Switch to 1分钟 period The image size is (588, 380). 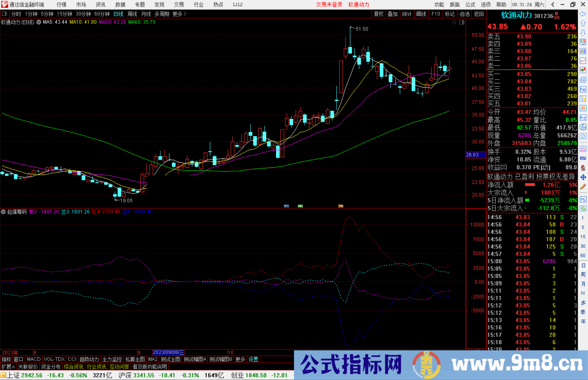coord(31,14)
